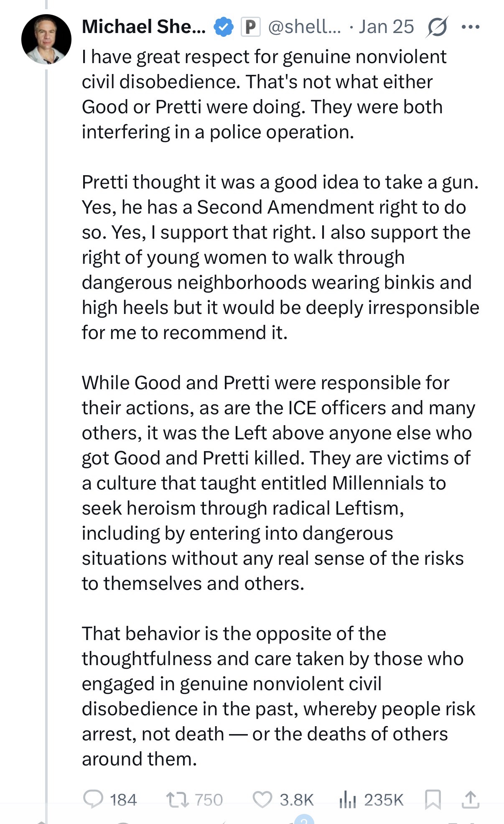Expand the three-dot more options menu

coord(471,27)
